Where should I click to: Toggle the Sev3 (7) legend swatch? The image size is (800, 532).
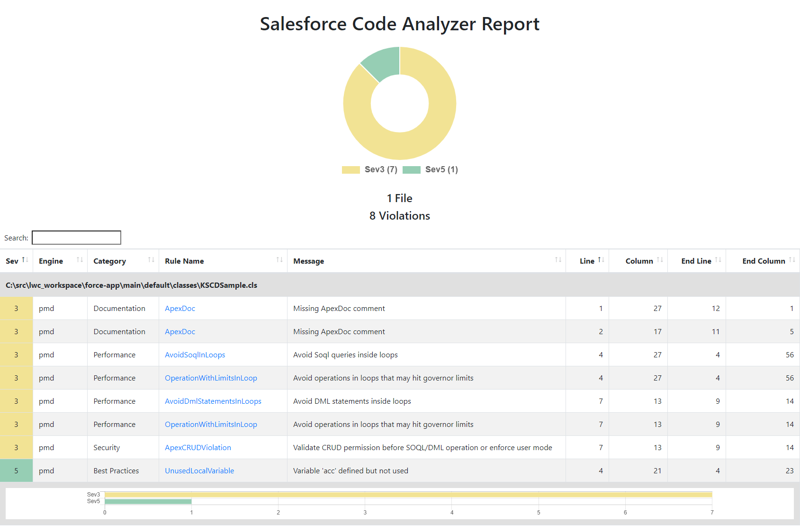351,170
